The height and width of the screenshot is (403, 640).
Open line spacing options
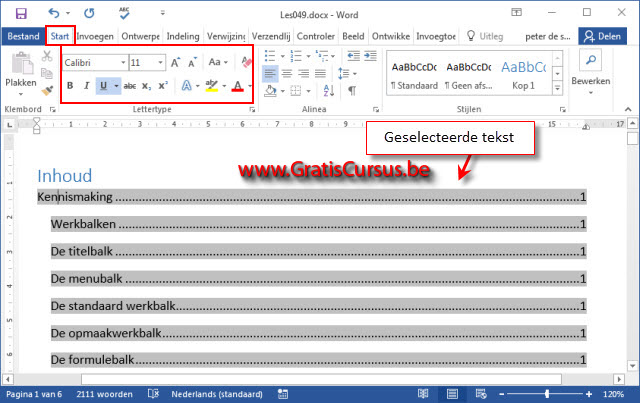[347, 73]
